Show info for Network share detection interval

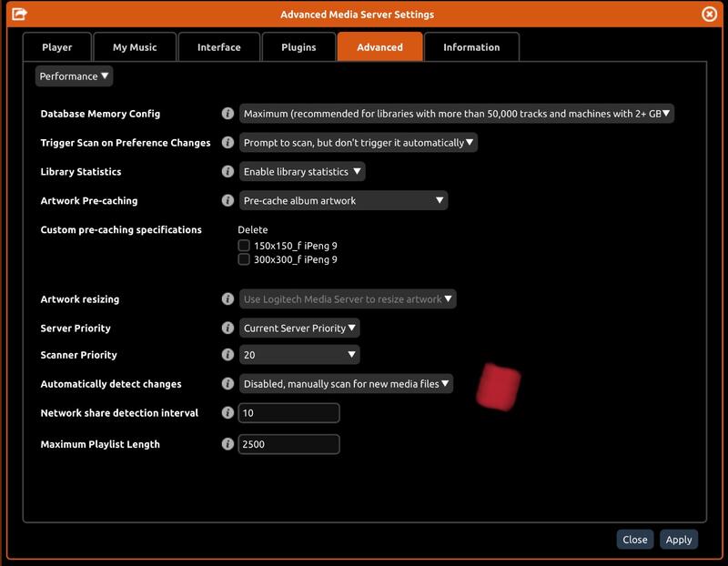pos(227,413)
